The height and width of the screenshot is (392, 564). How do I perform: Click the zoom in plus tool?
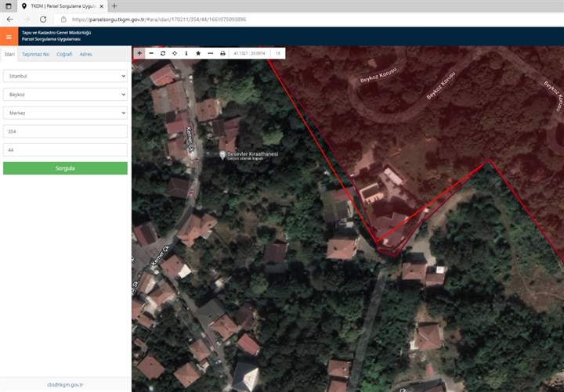coord(139,53)
